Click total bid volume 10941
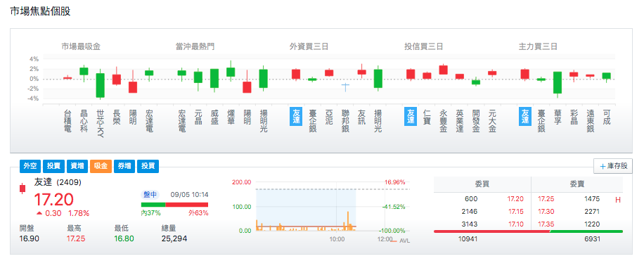The height and width of the screenshot is (261, 644). (468, 238)
